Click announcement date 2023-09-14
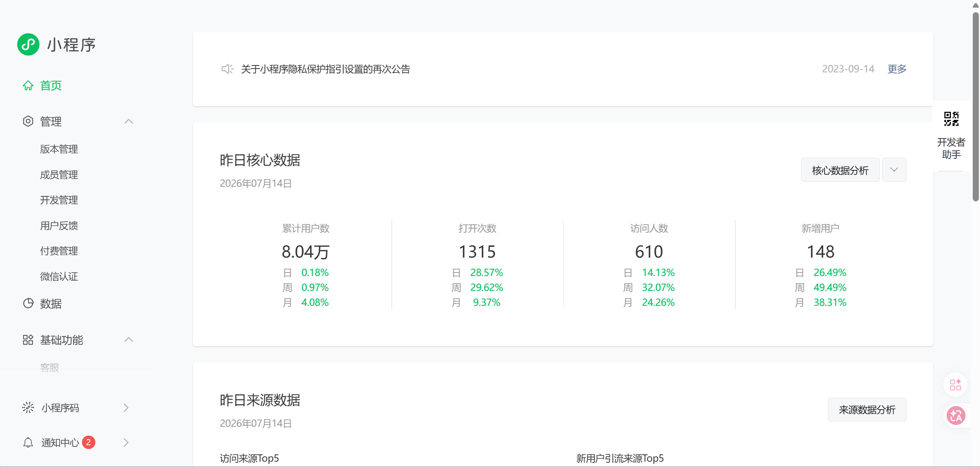Image resolution: width=980 pixels, height=467 pixels. click(848, 69)
